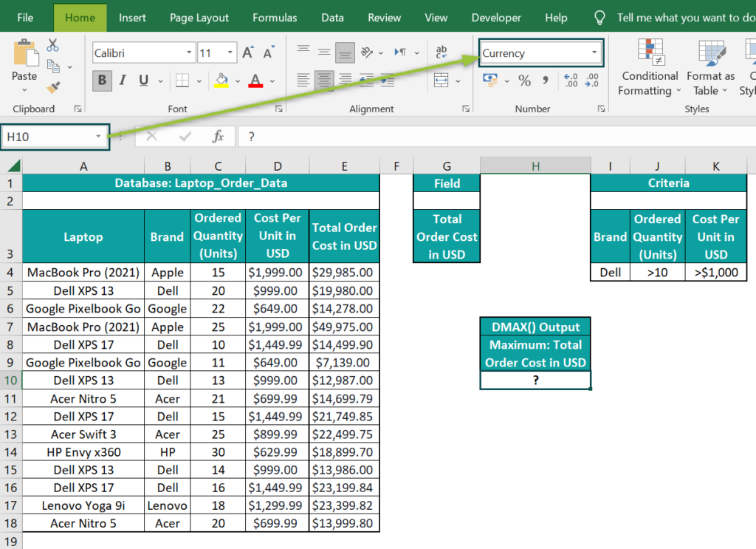Open the Developer ribbon tab

click(x=496, y=17)
